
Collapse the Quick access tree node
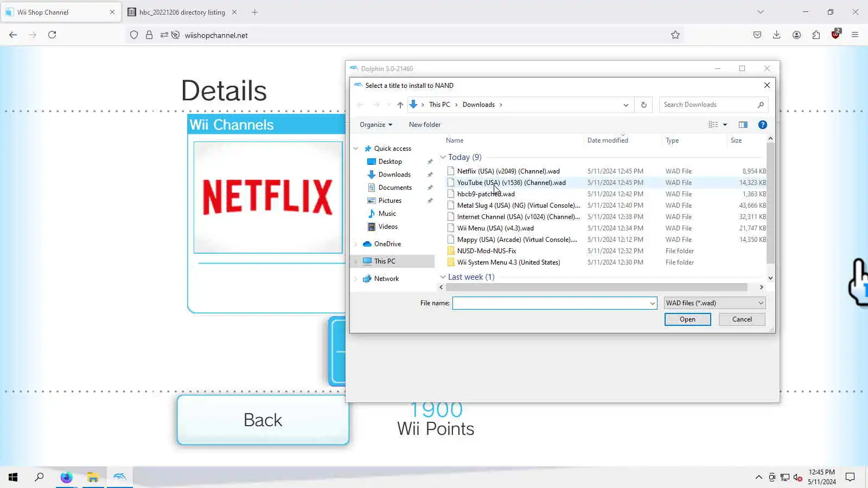click(x=356, y=149)
